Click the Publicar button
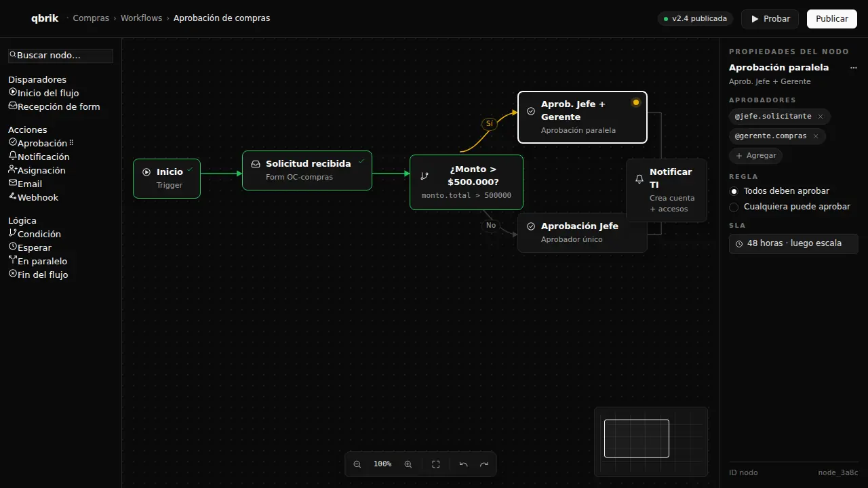This screenshot has width=868, height=488. click(831, 19)
